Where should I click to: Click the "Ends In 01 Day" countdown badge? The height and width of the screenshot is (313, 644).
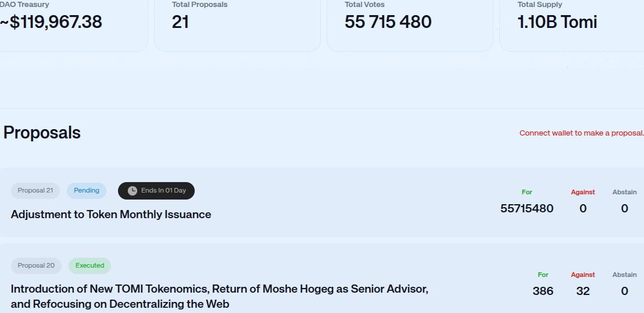[x=156, y=191]
